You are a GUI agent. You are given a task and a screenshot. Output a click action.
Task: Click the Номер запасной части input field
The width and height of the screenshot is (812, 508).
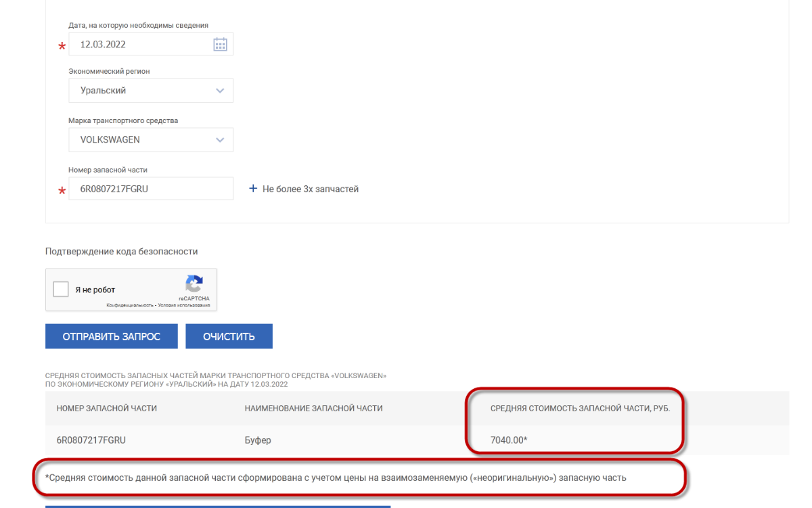[x=151, y=189]
